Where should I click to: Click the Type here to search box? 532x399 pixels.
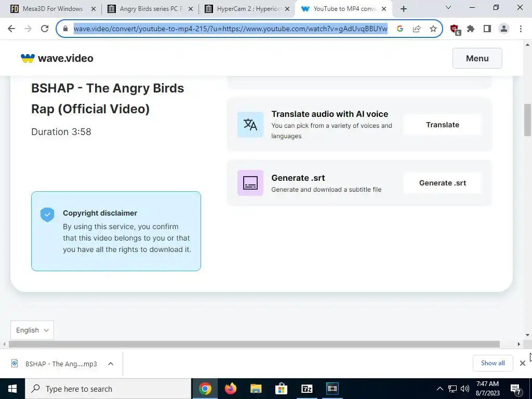[108, 389]
